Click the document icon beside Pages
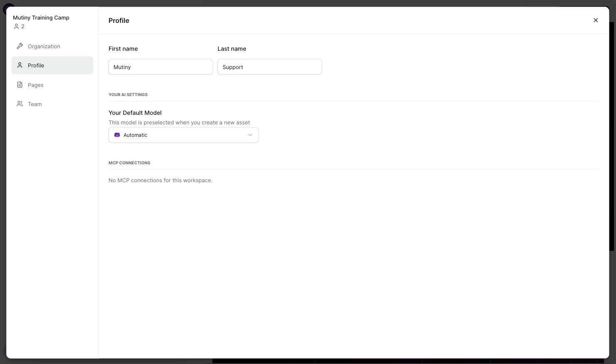Screen dimensions: 616x364 (20, 85)
